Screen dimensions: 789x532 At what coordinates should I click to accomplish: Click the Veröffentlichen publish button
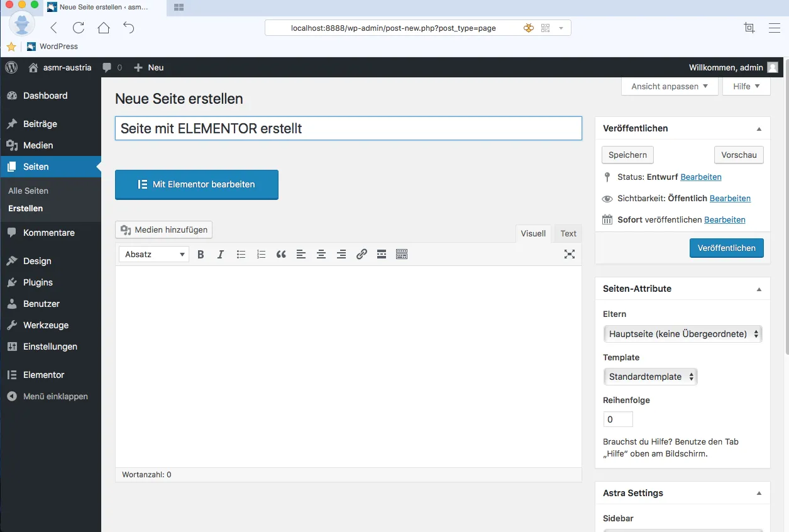click(726, 248)
